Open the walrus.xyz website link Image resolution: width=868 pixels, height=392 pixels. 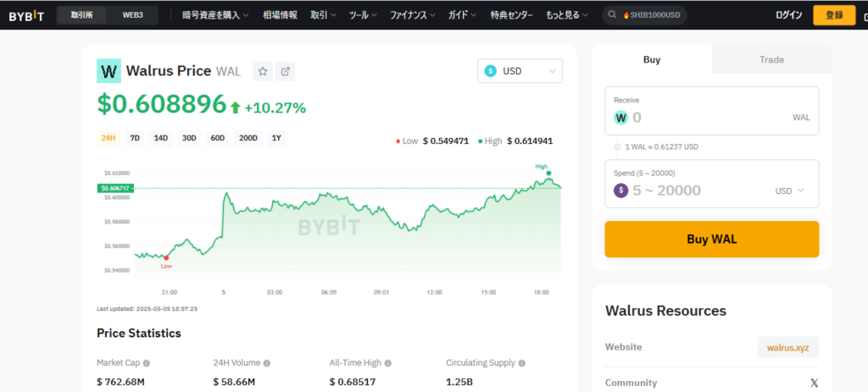[787, 347]
